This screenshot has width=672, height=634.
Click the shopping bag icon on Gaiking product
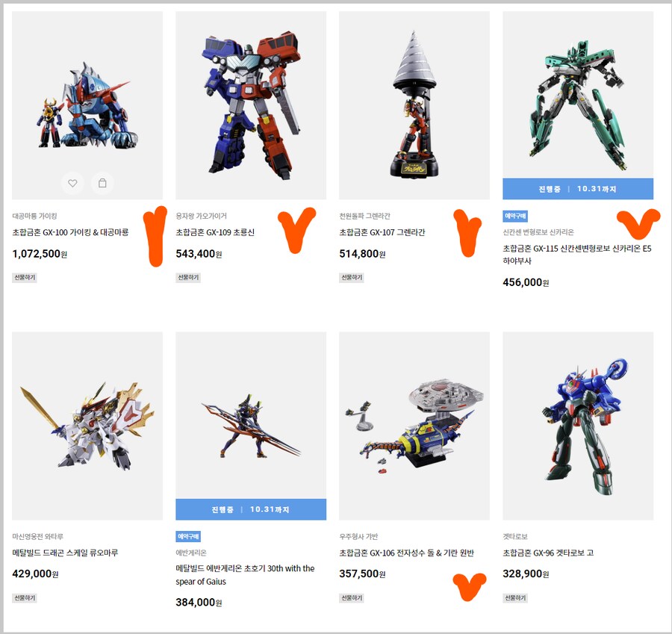tap(102, 184)
